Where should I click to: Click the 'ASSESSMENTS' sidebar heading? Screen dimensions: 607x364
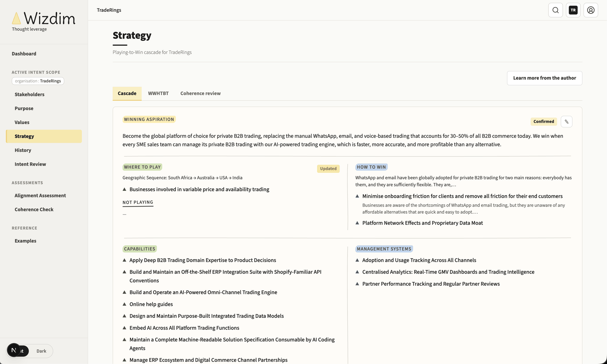point(27,183)
